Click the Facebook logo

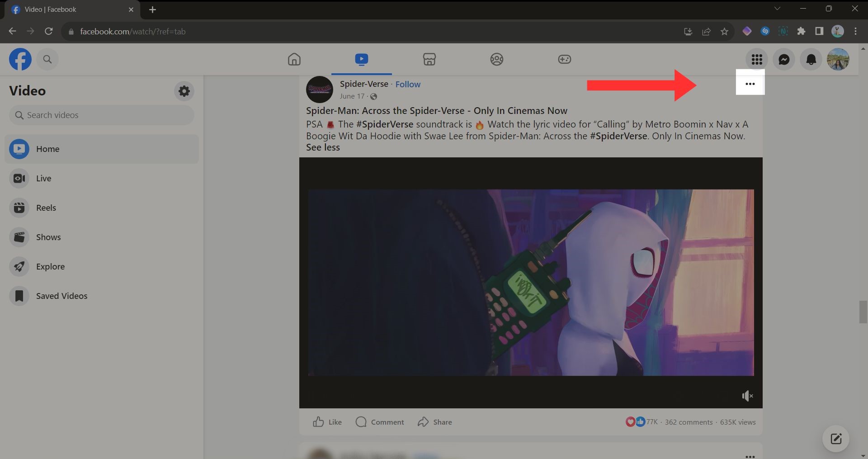point(20,59)
